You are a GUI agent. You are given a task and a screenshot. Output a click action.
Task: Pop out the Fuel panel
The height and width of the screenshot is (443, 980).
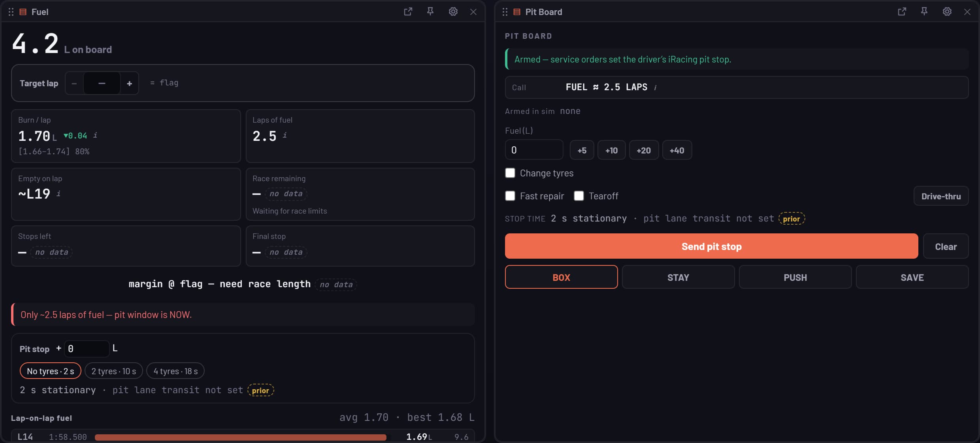click(x=408, y=12)
